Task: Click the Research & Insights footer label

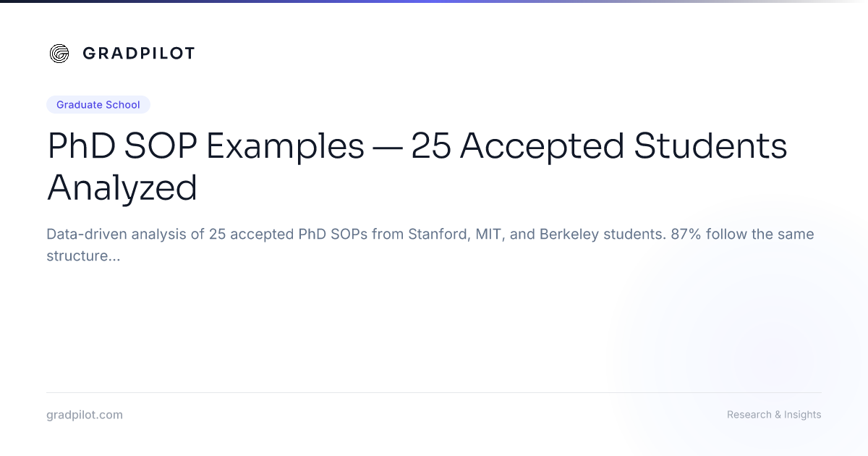Action: pyautogui.click(x=774, y=415)
